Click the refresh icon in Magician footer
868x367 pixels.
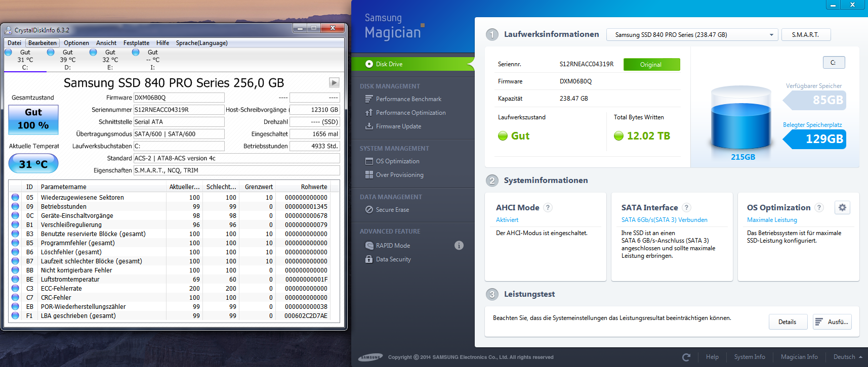(686, 357)
